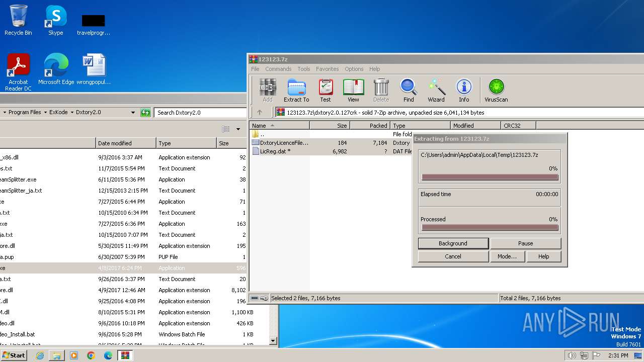Image resolution: width=644 pixels, height=362 pixels.
Task: Click the Help button in extraction dialog
Action: tap(544, 256)
